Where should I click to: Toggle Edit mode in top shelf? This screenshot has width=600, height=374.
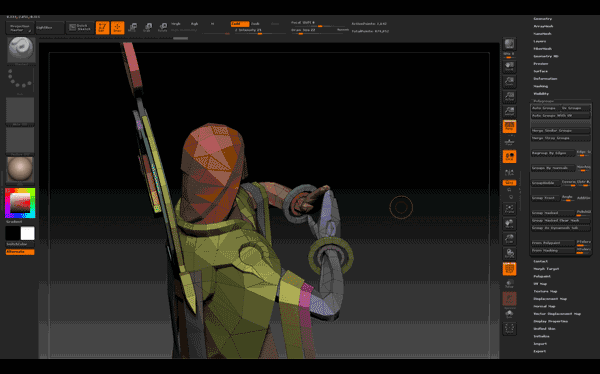103,28
